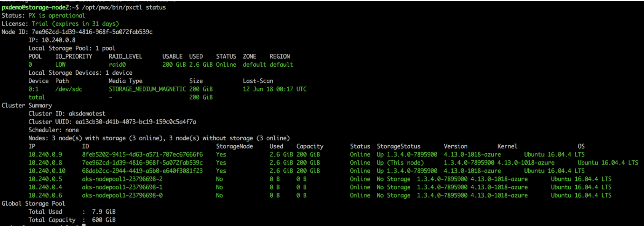Click the 'Scheduler: none' line
This screenshot has width=644, height=226.
pyautogui.click(x=54, y=130)
